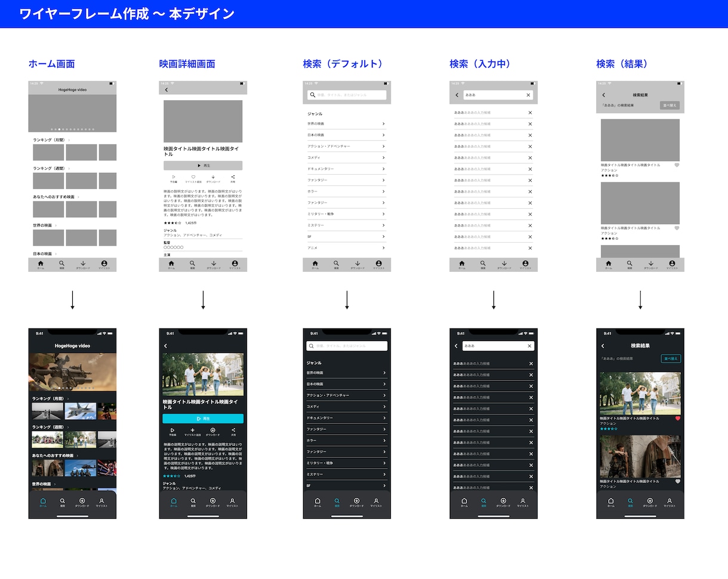Open fighter jet thumbnail in dark home ranking

pos(80,411)
